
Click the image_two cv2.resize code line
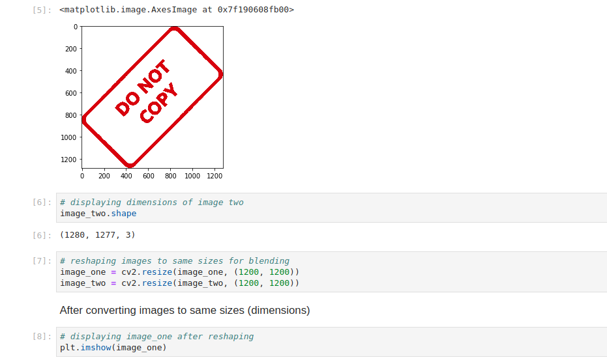(180, 283)
